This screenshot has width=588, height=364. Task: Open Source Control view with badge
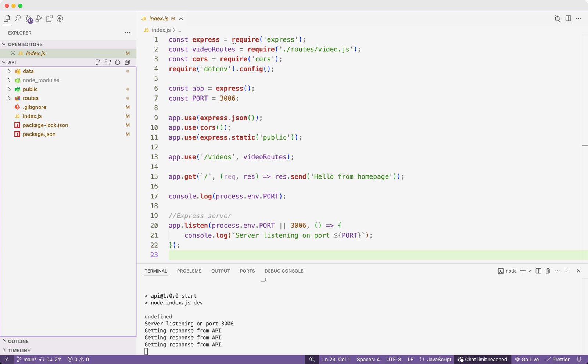pyautogui.click(x=29, y=19)
